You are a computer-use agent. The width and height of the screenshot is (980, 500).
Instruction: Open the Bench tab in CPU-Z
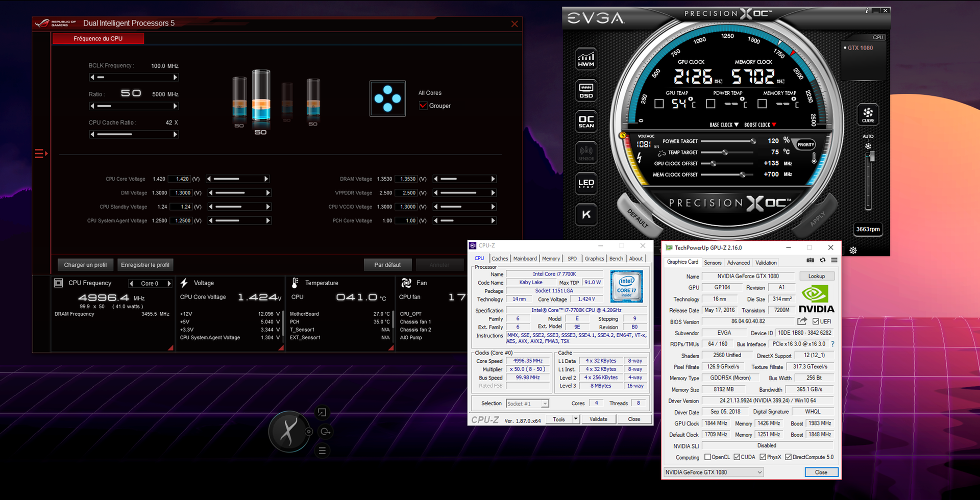(x=616, y=259)
